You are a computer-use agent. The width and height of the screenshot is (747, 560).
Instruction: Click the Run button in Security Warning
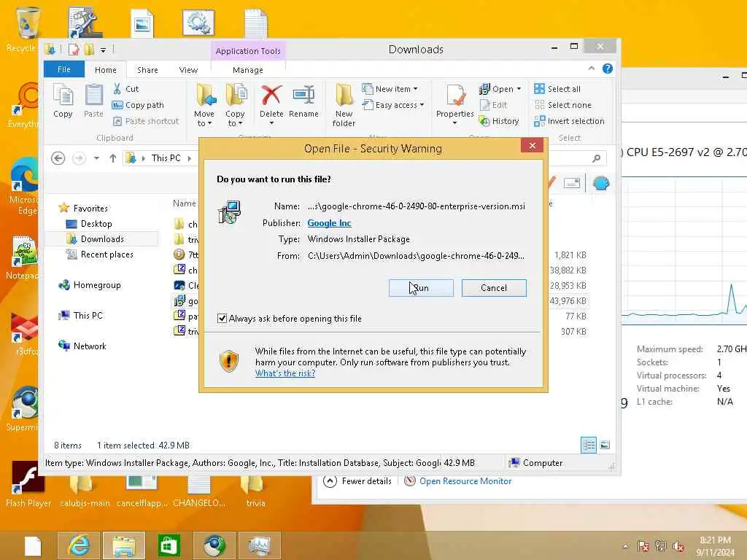421,287
